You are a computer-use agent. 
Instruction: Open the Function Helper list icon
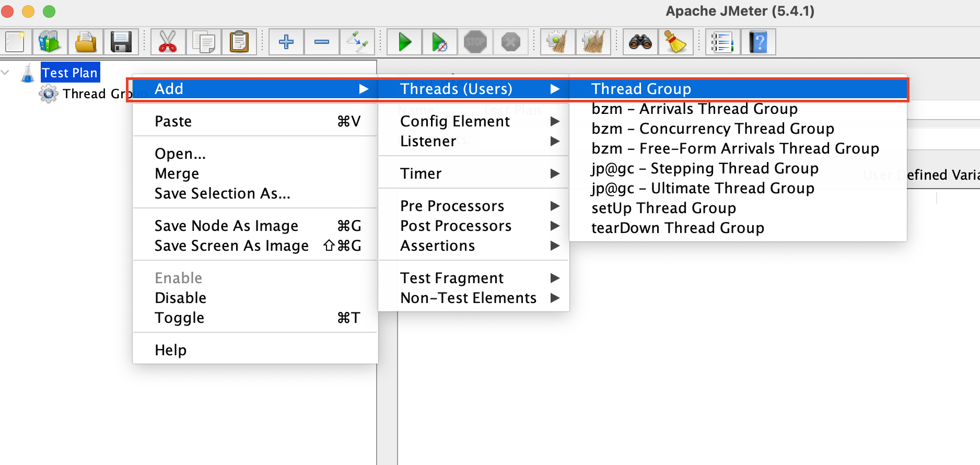point(722,42)
